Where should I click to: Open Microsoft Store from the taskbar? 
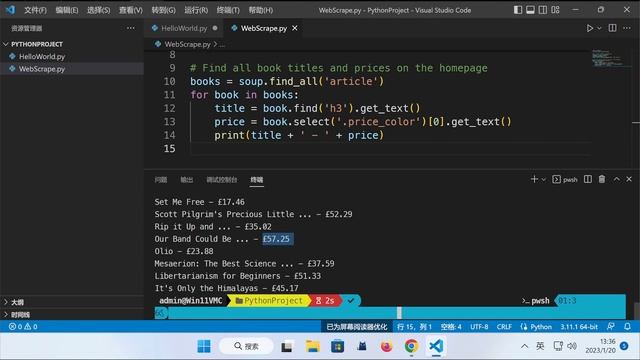tap(338, 346)
